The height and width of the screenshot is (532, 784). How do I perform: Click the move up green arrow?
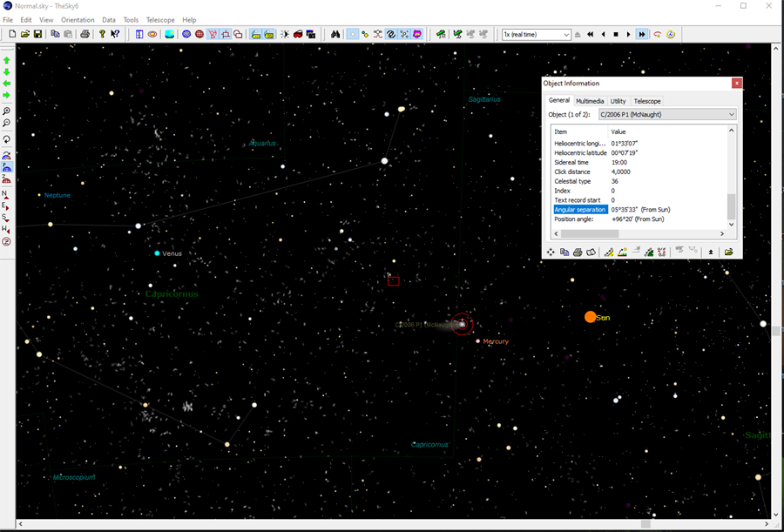pyautogui.click(x=6, y=60)
